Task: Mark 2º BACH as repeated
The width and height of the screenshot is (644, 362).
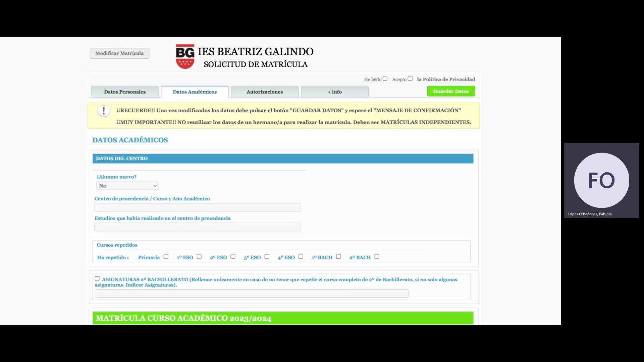Action: (377, 256)
